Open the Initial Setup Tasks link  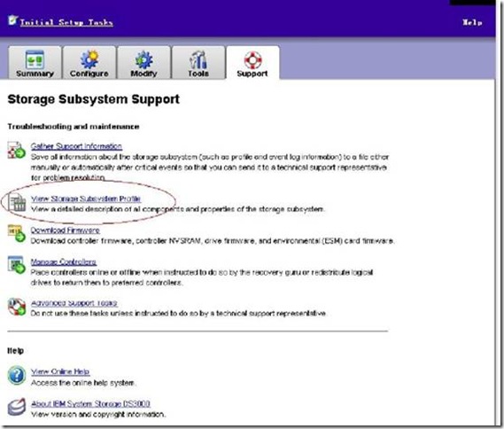[x=66, y=22]
